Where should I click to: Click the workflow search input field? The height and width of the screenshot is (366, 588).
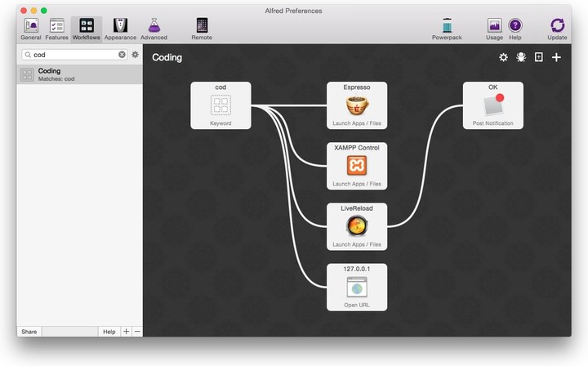[x=73, y=55]
